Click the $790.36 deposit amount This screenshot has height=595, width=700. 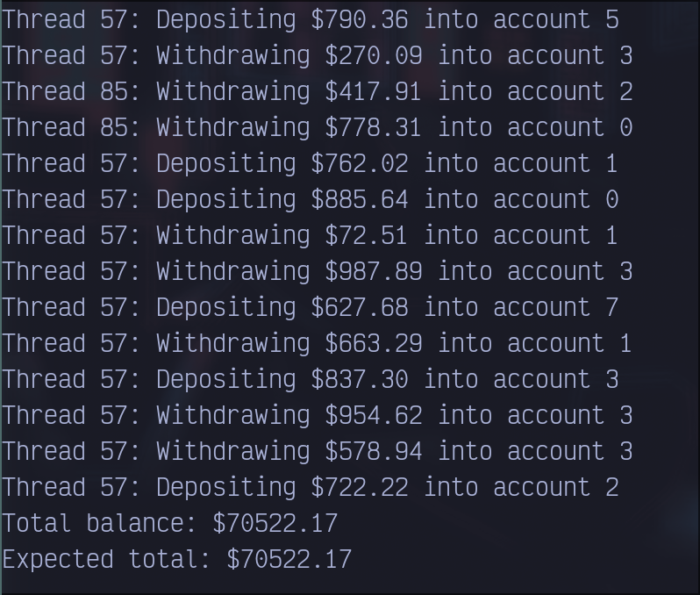tap(360, 19)
